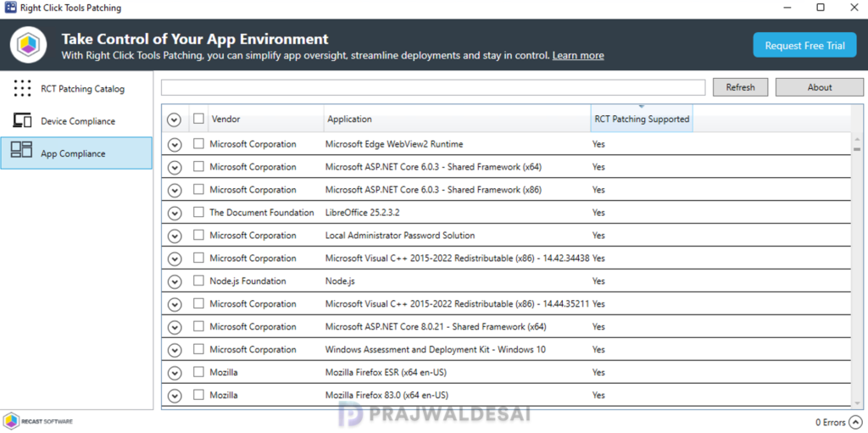Click Request Free Trial button
This screenshot has width=868, height=433.
click(805, 46)
